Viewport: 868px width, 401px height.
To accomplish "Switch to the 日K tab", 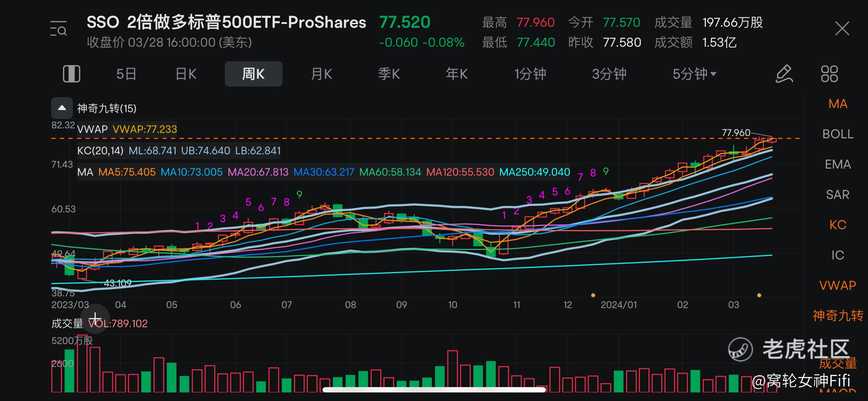I will pyautogui.click(x=186, y=74).
